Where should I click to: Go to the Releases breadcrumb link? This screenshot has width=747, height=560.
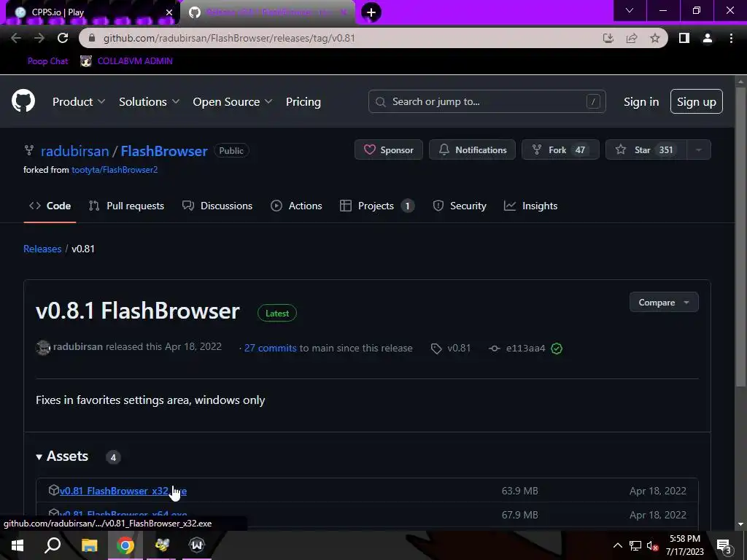pyautogui.click(x=42, y=249)
